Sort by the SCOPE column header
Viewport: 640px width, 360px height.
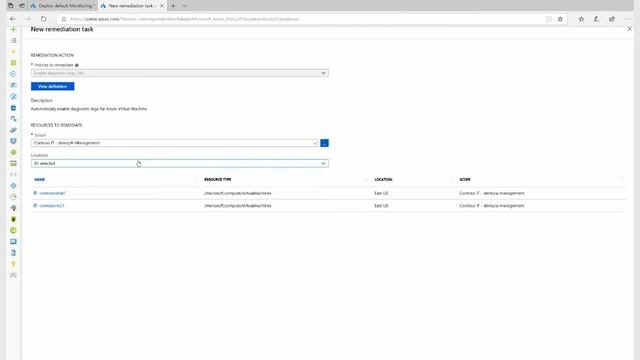click(x=465, y=180)
